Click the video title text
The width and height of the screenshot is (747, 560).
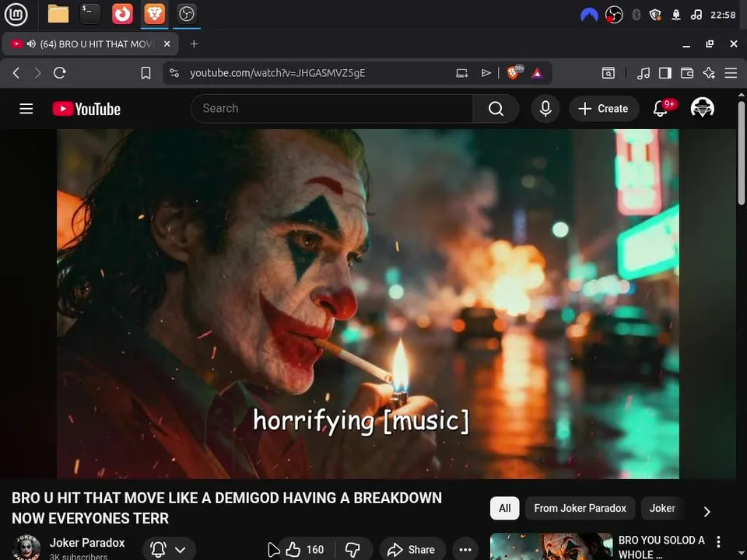[x=226, y=508]
